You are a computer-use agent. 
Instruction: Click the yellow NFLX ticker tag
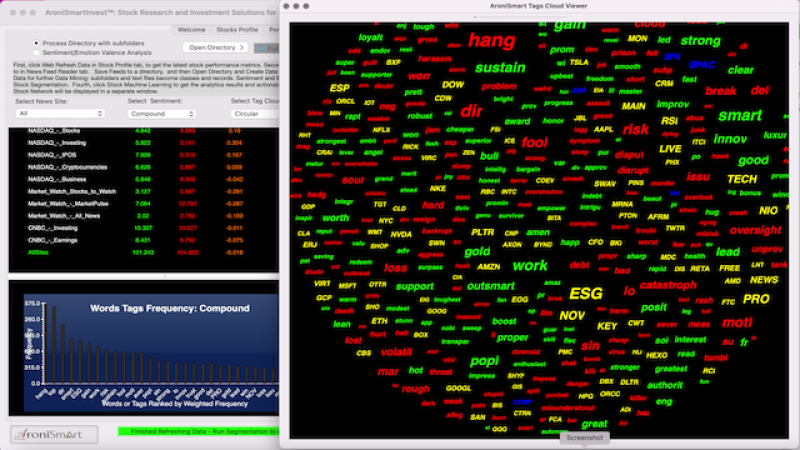point(381,130)
